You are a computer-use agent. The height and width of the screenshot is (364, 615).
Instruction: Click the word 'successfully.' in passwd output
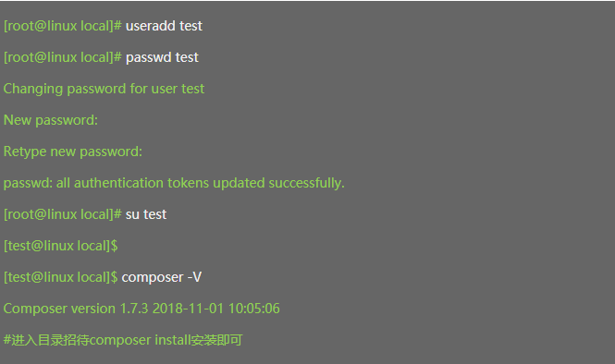coord(306,183)
